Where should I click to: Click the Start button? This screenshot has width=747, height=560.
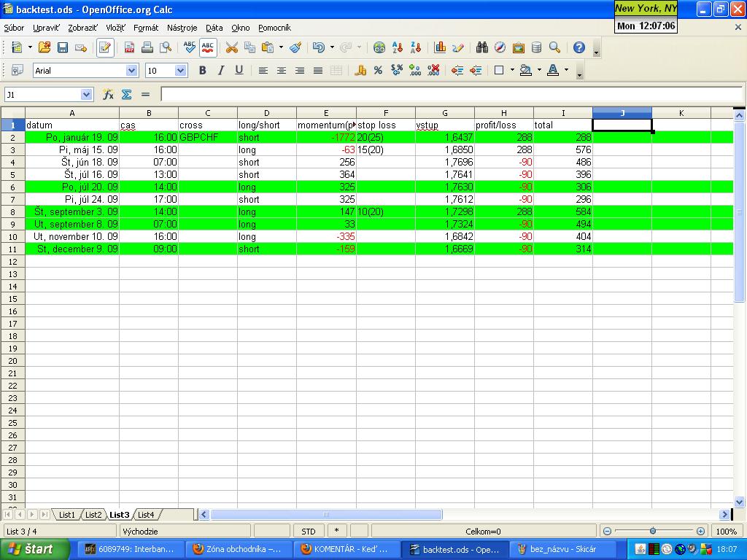click(x=35, y=549)
